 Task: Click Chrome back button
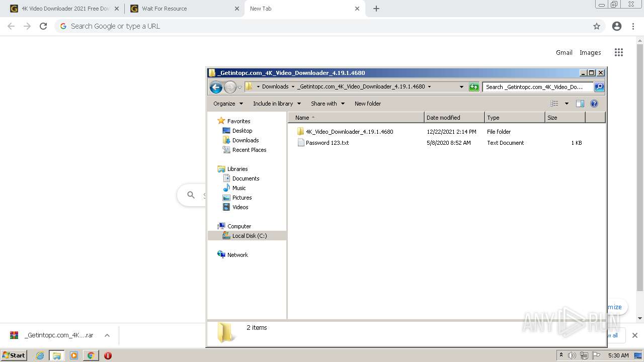click(11, 26)
